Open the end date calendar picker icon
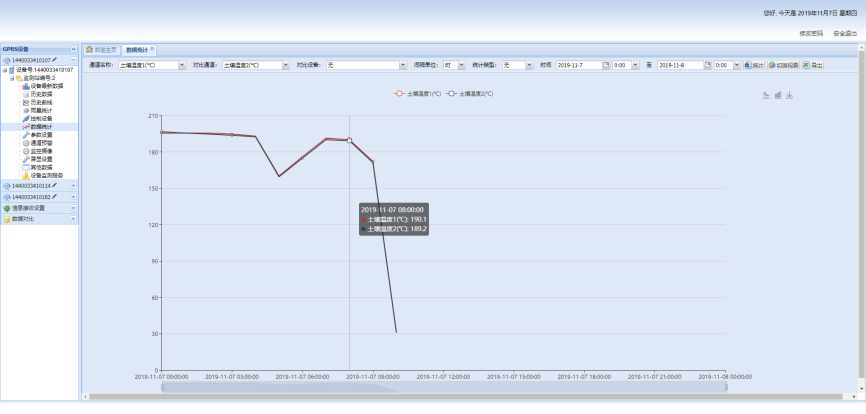The height and width of the screenshot is (414, 866). click(x=709, y=65)
